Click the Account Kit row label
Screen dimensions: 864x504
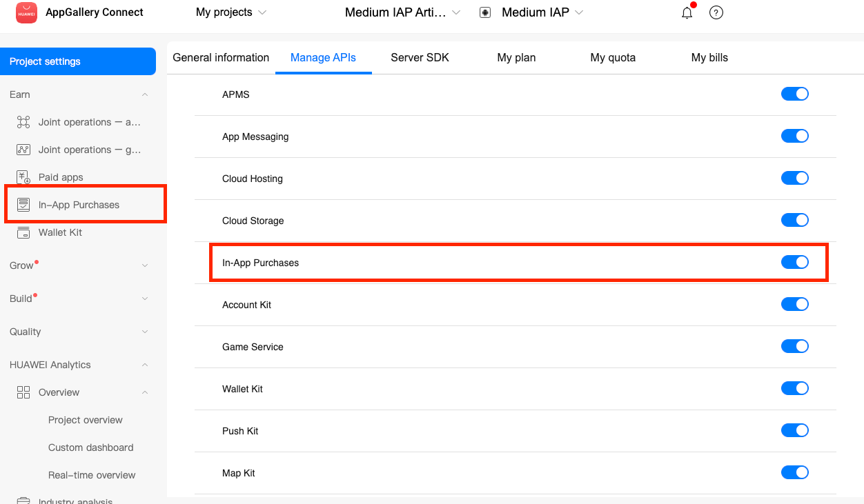tap(247, 305)
